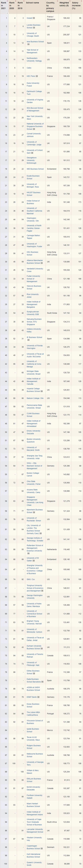The height and width of the screenshot is (868, 83).
Task: Click the profile icon beside Insead
Action: click(34, 18)
